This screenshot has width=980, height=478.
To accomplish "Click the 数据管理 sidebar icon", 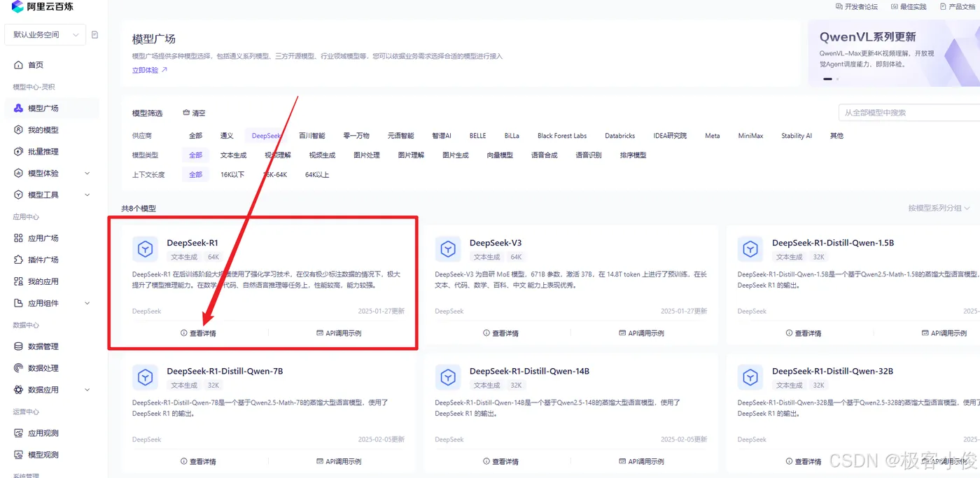I will coord(19,347).
